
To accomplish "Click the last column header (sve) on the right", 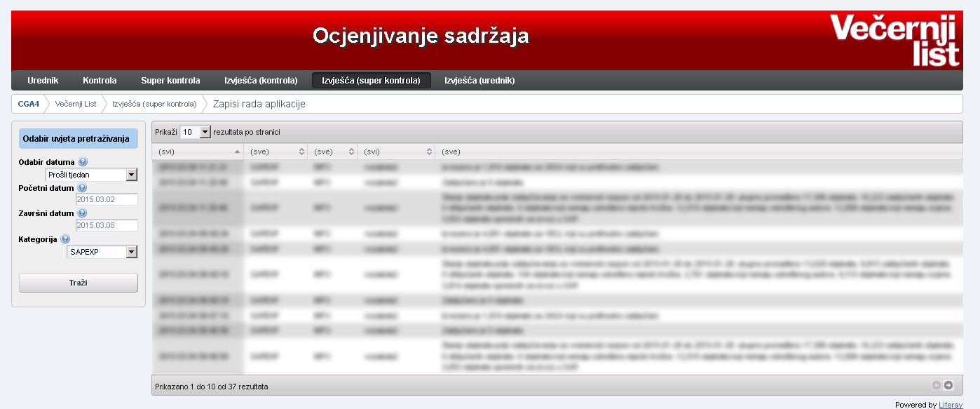I will 698,152.
